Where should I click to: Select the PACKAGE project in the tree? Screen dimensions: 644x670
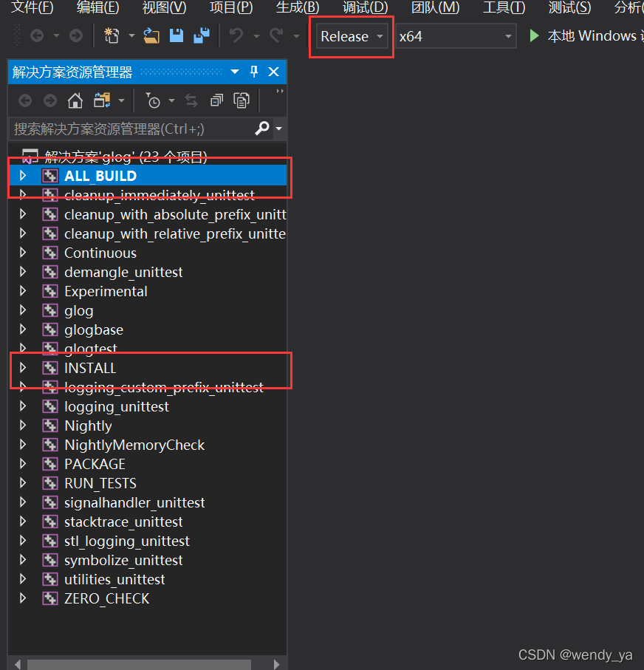coord(94,464)
